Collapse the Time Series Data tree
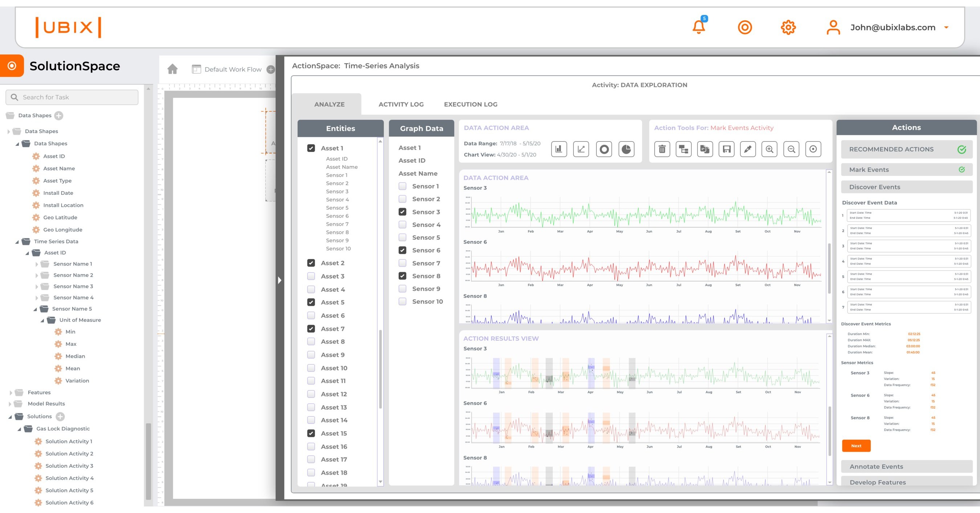 pyautogui.click(x=17, y=241)
